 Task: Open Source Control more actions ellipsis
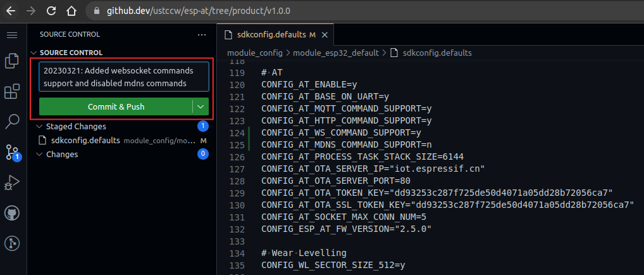202,35
